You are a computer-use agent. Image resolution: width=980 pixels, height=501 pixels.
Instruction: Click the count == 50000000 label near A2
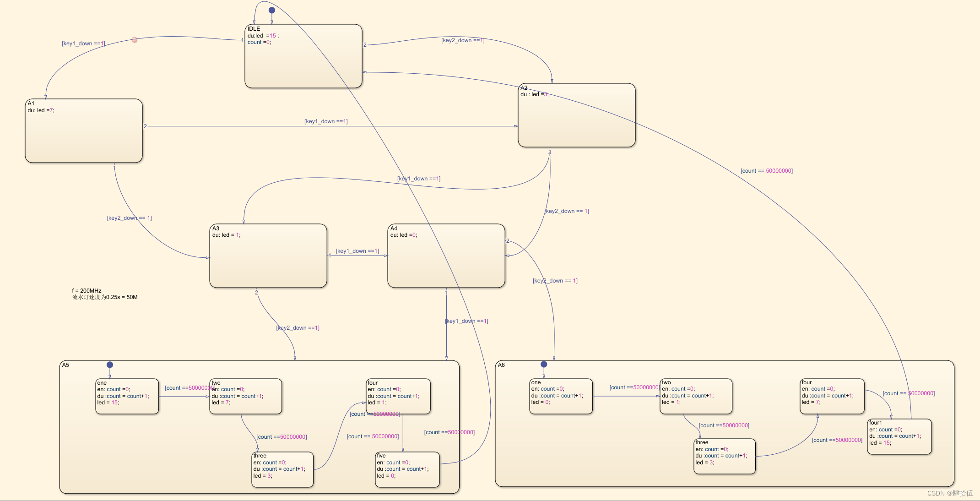767,171
